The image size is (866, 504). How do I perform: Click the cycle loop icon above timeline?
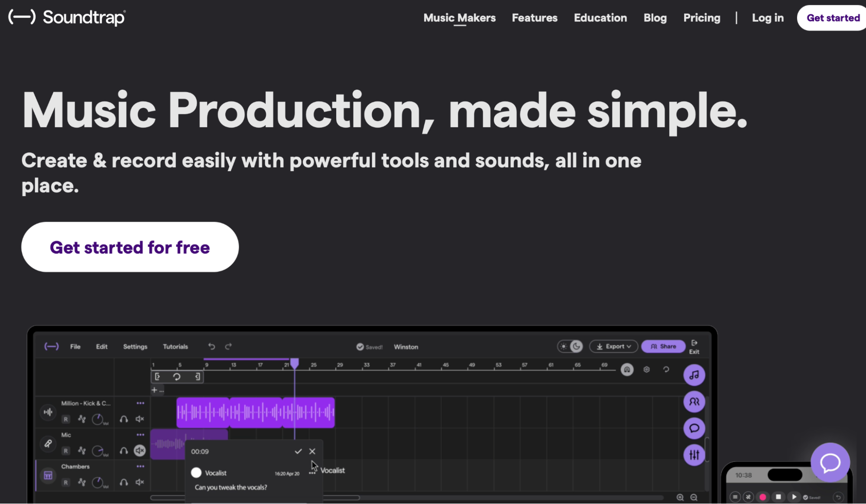coord(177,377)
